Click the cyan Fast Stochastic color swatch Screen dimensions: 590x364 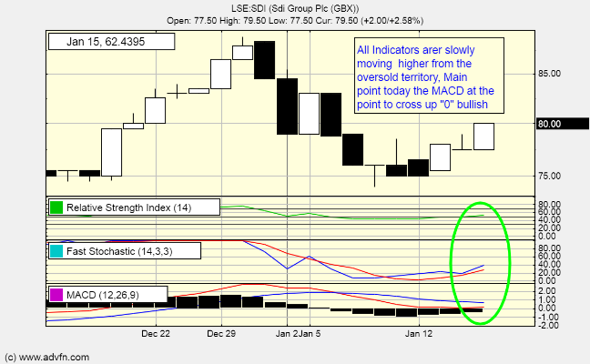tap(56, 251)
